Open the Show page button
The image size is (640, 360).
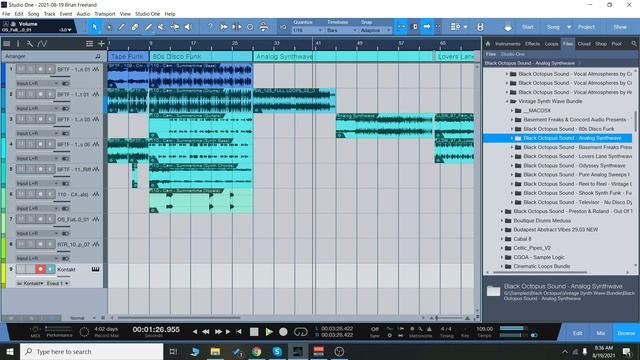tap(620, 27)
